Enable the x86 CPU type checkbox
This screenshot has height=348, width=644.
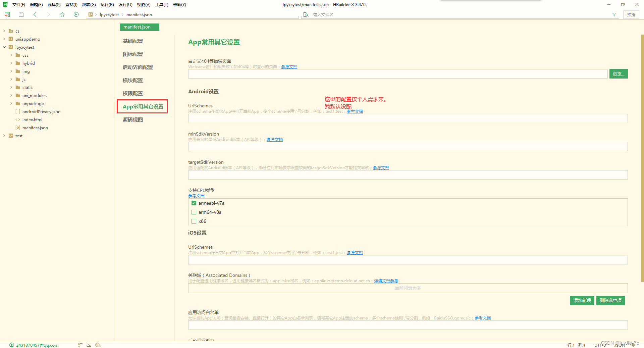pyautogui.click(x=194, y=221)
